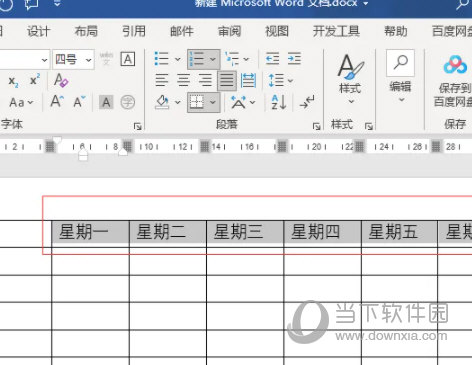Screen dimensions: 472x365
Task: Grow the font size
Action: click(x=57, y=101)
